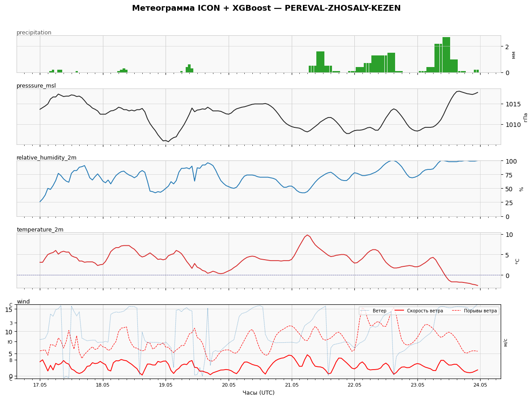Select the 24.05 date tick label

(481, 385)
